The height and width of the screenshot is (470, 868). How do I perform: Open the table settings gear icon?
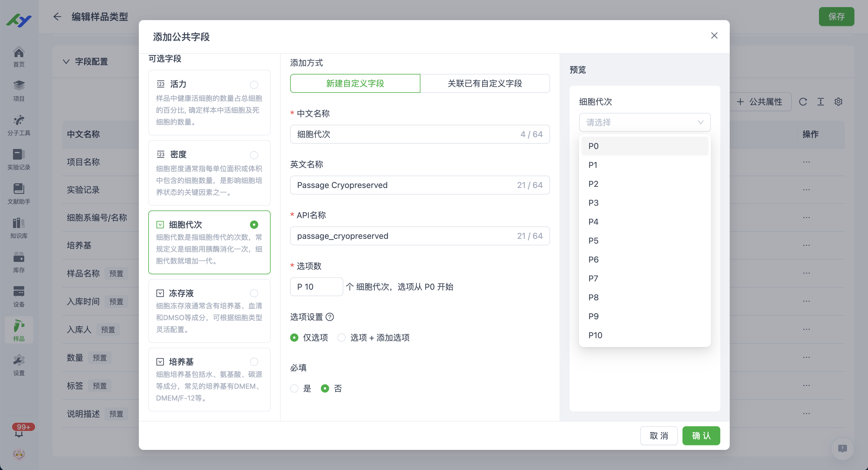[x=838, y=101]
